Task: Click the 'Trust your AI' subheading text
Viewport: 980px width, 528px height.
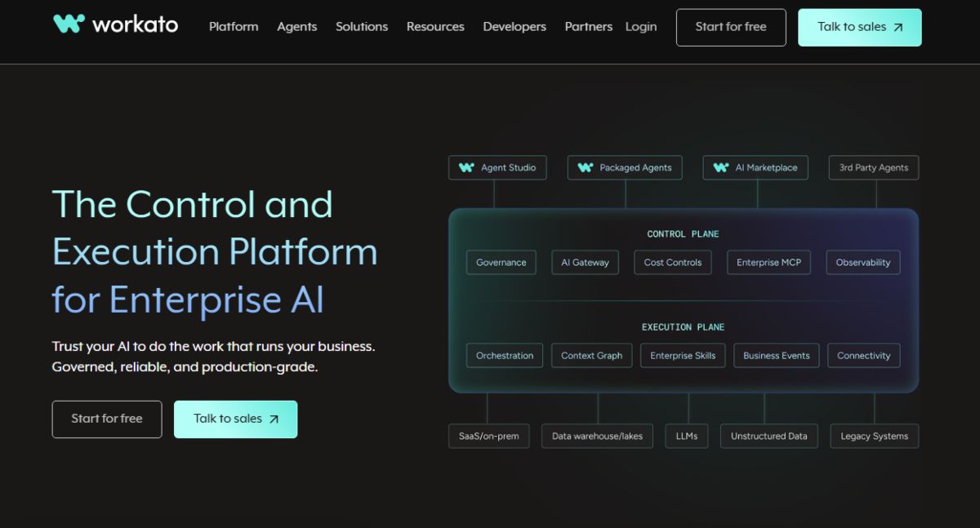Action: [x=214, y=357]
